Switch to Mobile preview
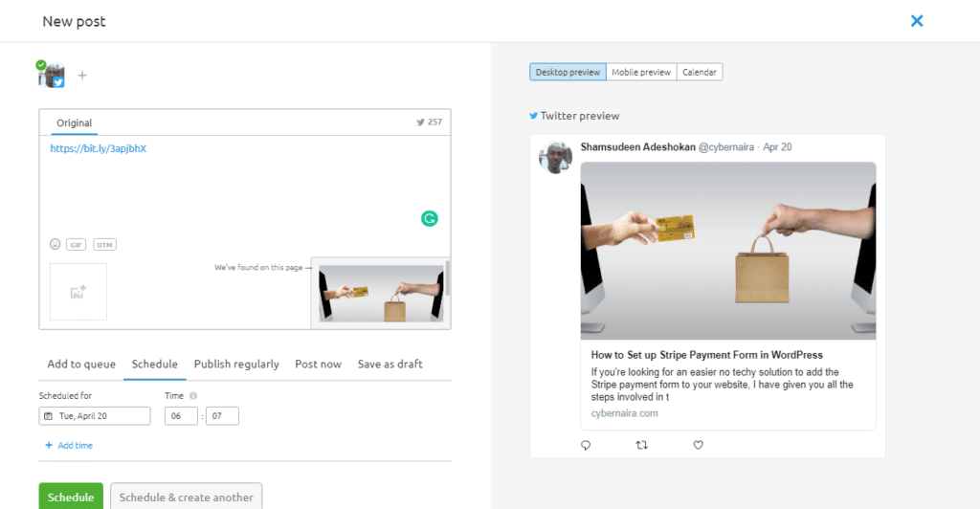The height and width of the screenshot is (509, 980). coord(641,72)
